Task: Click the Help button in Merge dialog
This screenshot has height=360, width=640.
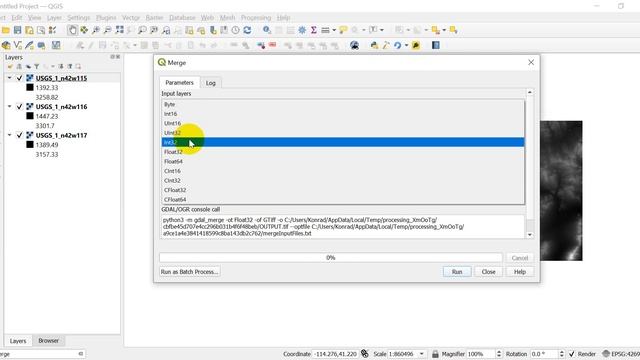Action: point(520,272)
